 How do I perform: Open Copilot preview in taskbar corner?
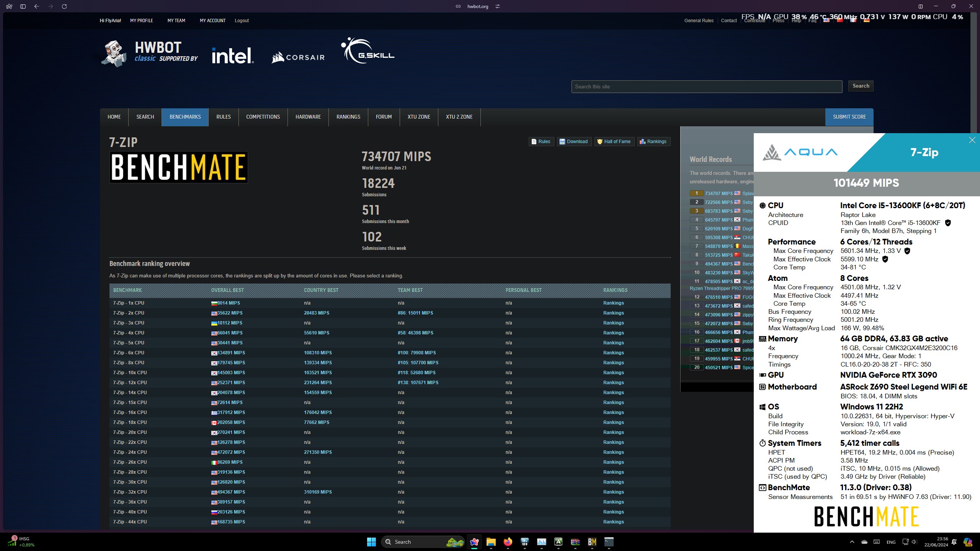pyautogui.click(x=967, y=542)
